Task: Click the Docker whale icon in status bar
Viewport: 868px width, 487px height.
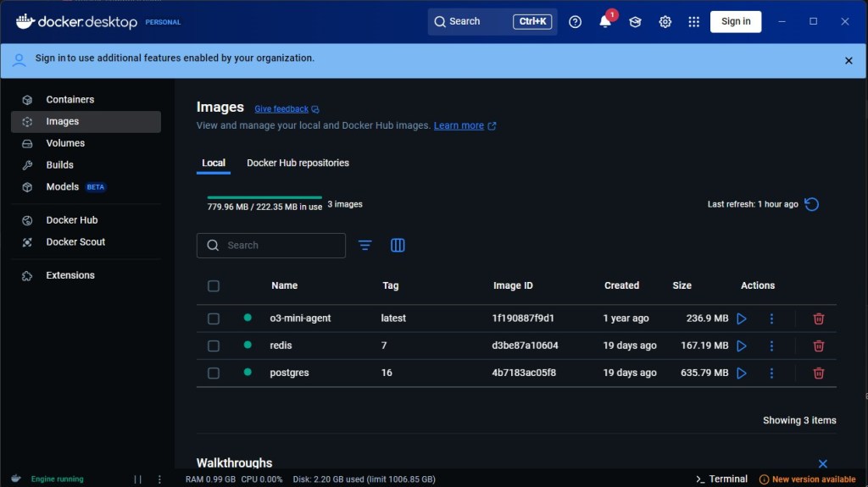Action: coord(15,479)
